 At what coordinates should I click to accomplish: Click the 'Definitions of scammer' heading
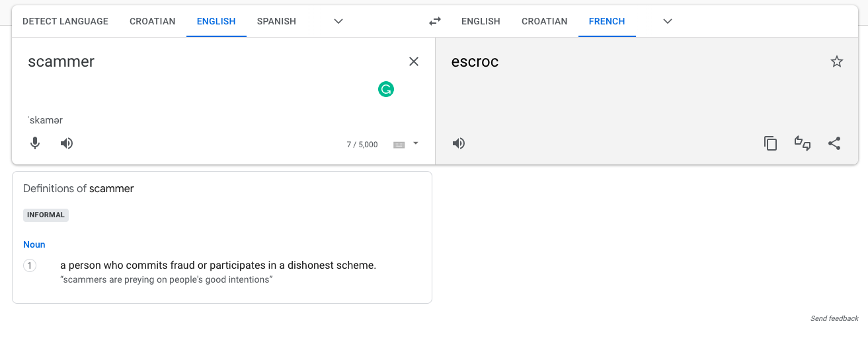79,188
